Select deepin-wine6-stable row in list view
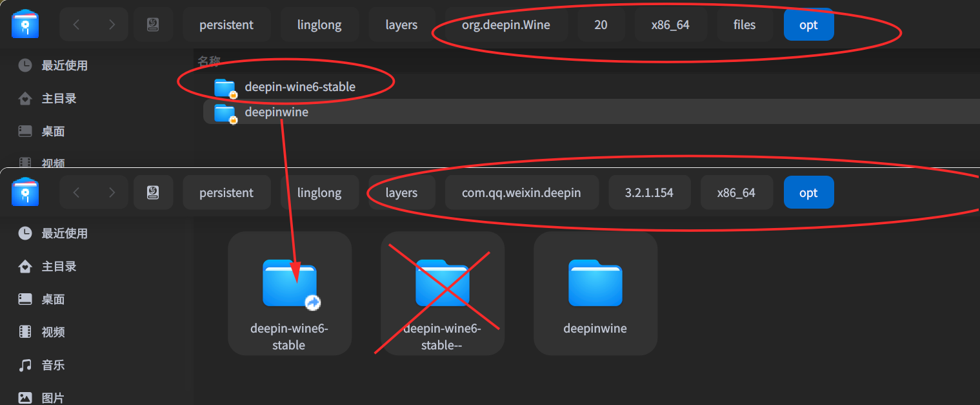This screenshot has height=405, width=980. coord(591,87)
